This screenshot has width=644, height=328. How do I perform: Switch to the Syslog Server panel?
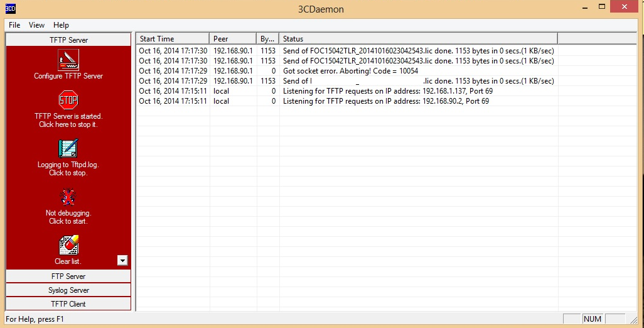[x=68, y=290]
